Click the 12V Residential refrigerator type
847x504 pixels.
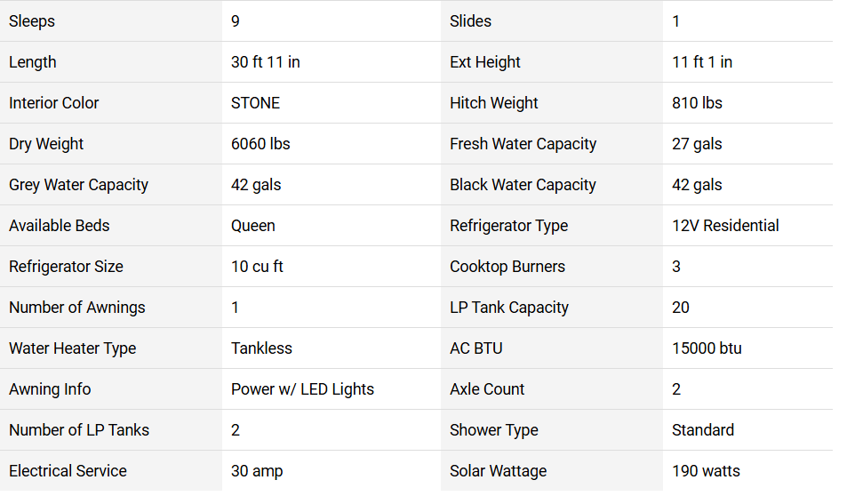point(725,226)
